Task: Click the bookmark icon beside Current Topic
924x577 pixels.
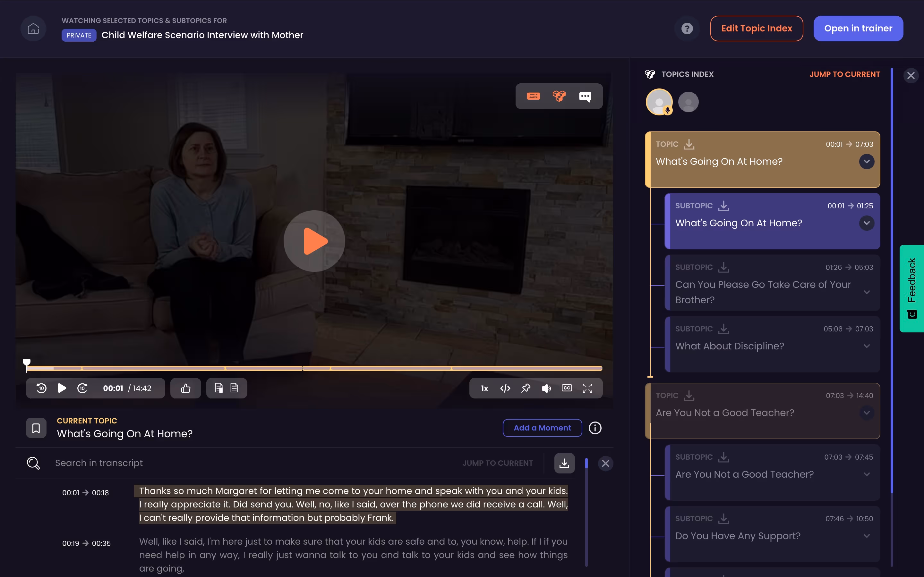Action: pyautogui.click(x=36, y=428)
